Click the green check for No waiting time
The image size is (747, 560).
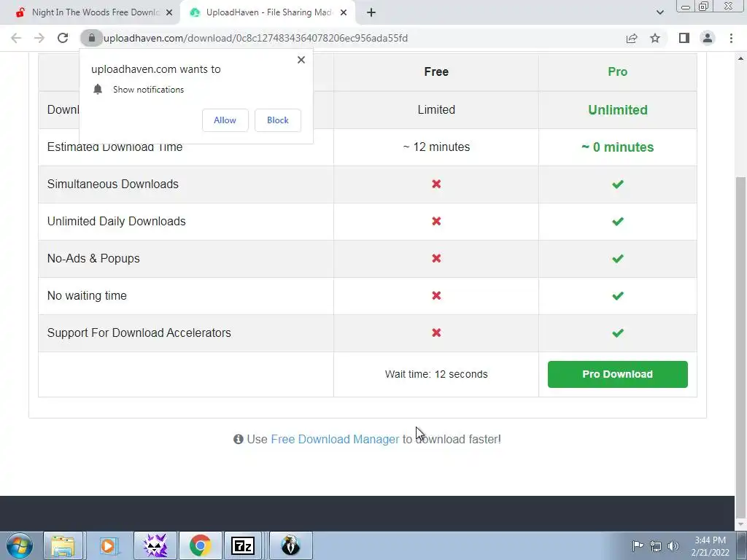click(x=617, y=296)
